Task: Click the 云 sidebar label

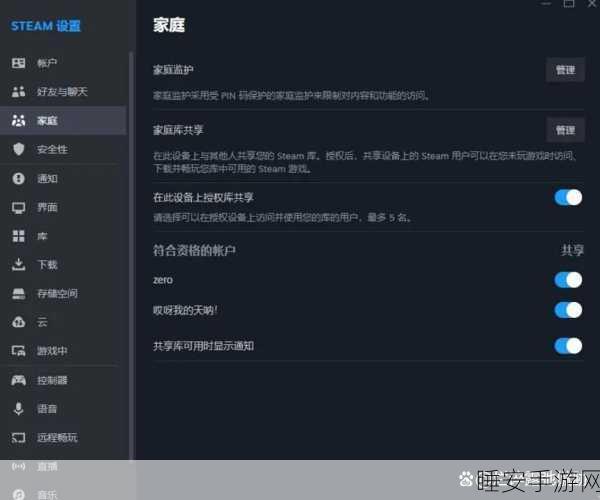Action: [x=42, y=322]
